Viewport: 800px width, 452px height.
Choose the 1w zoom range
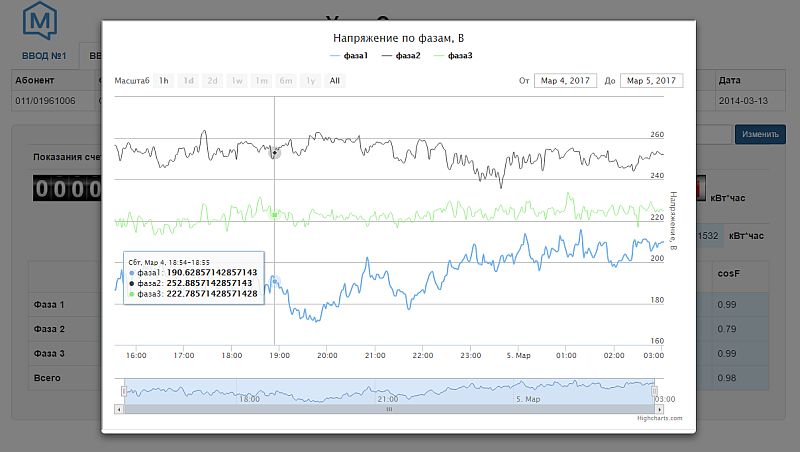coord(237,80)
